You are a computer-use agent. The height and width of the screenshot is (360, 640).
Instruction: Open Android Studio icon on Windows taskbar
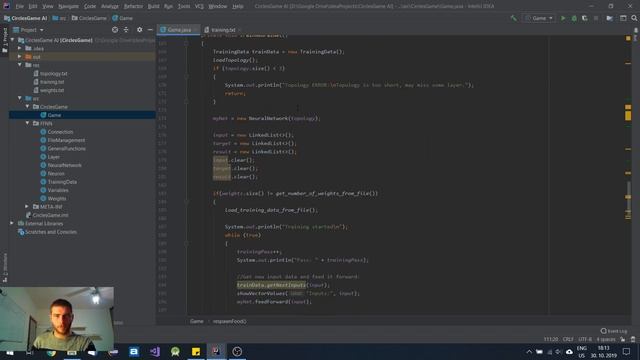pyautogui.click(x=176, y=351)
